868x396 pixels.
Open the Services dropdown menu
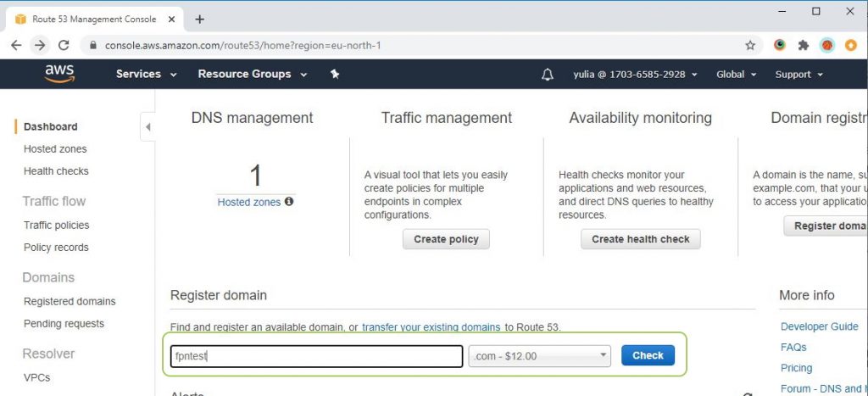click(x=146, y=75)
